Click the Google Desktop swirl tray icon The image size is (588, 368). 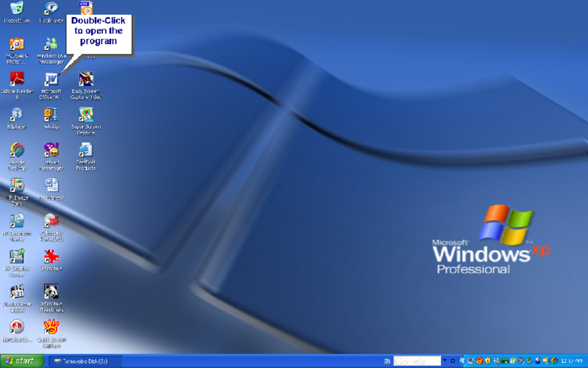pos(555,361)
